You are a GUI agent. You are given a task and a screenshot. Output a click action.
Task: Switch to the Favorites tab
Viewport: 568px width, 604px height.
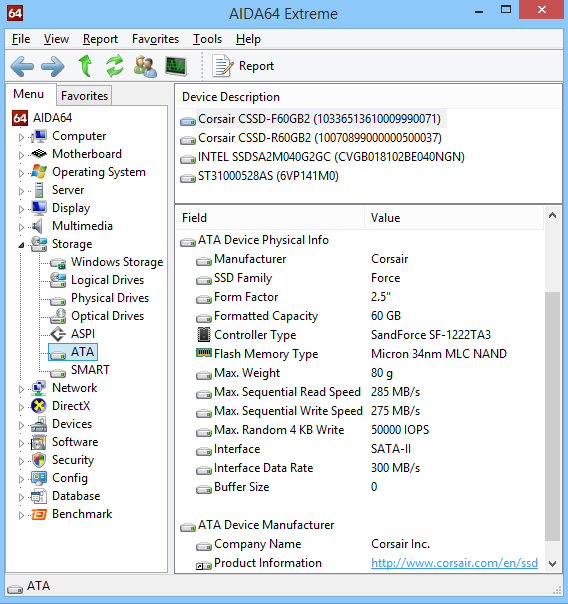(x=84, y=96)
